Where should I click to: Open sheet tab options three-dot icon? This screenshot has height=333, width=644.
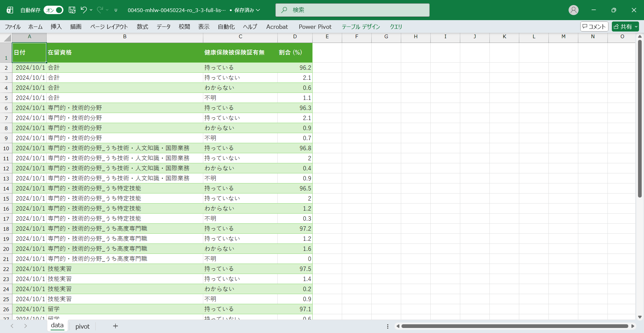point(388,326)
